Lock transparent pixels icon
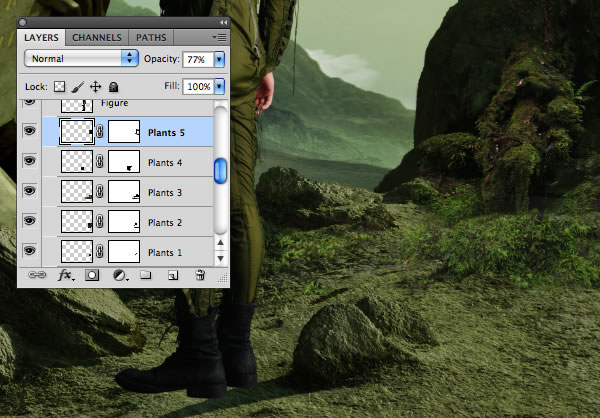This screenshot has height=418, width=600. [59, 87]
